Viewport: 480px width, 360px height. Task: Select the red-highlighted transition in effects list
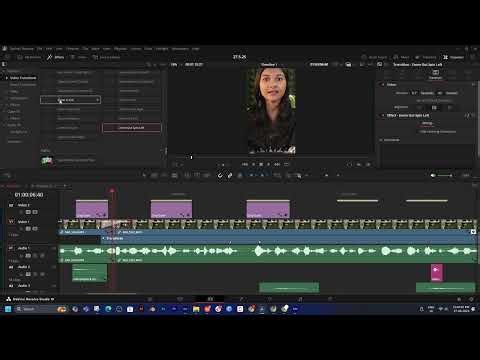click(x=132, y=127)
